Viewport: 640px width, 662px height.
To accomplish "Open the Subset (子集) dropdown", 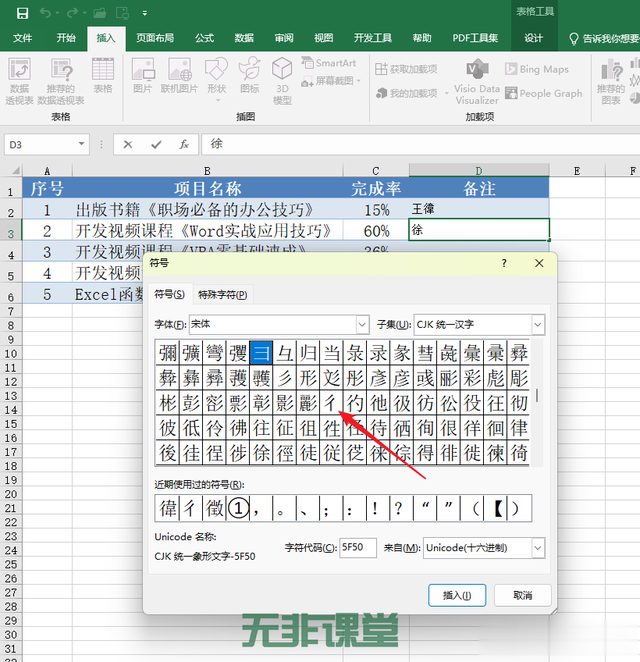I will (538, 325).
